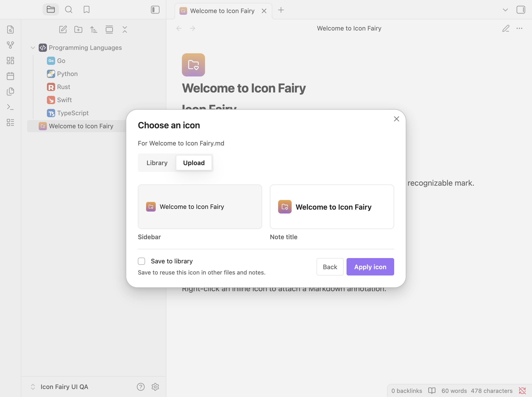
Task: Open the help icon
Action: click(141, 387)
